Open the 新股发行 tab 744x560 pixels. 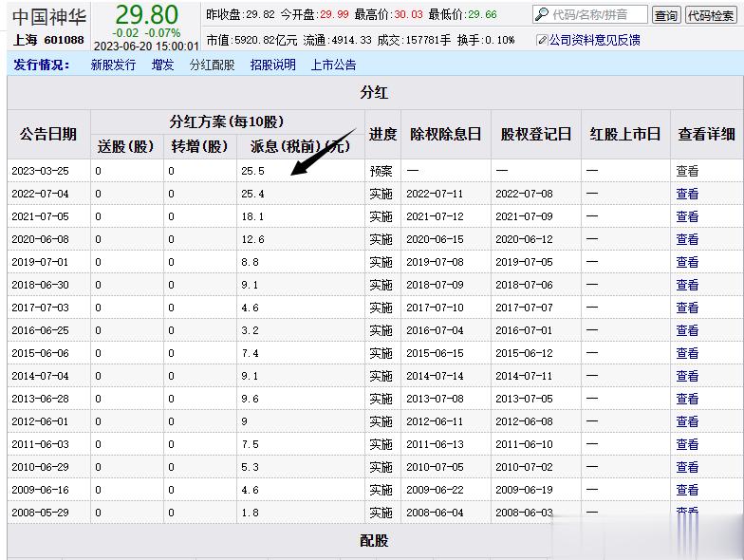[113, 65]
